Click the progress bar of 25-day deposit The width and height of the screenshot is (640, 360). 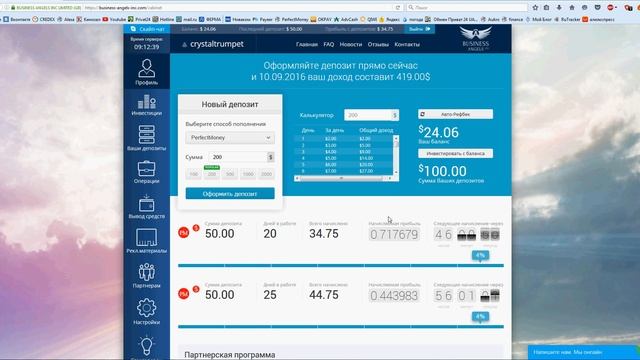click(341, 327)
